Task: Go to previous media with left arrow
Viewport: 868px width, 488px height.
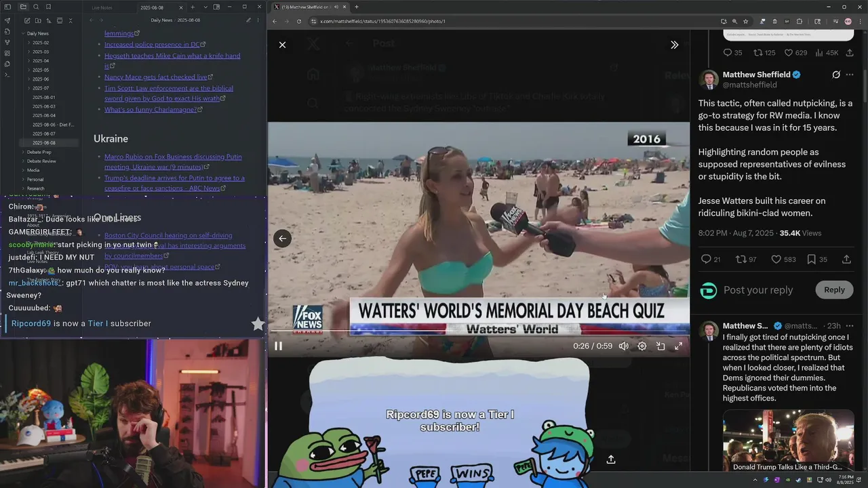Action: click(282, 238)
